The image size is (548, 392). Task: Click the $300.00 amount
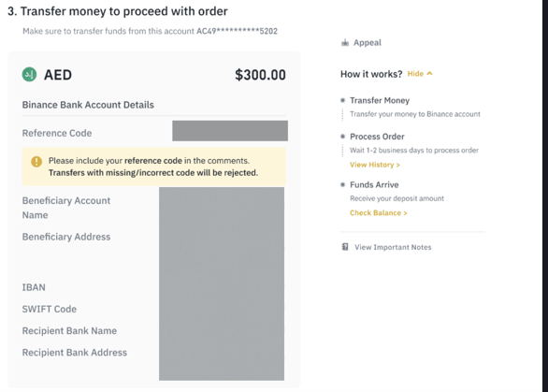(x=260, y=75)
